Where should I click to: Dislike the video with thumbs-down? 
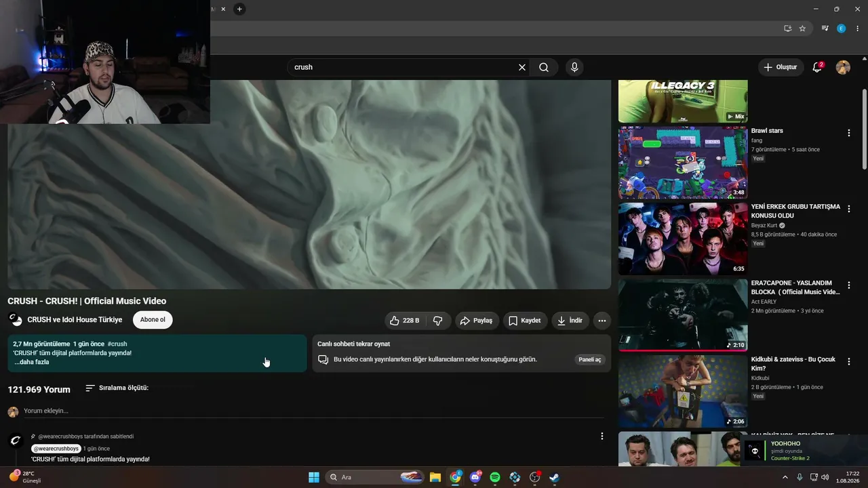[438, 321]
